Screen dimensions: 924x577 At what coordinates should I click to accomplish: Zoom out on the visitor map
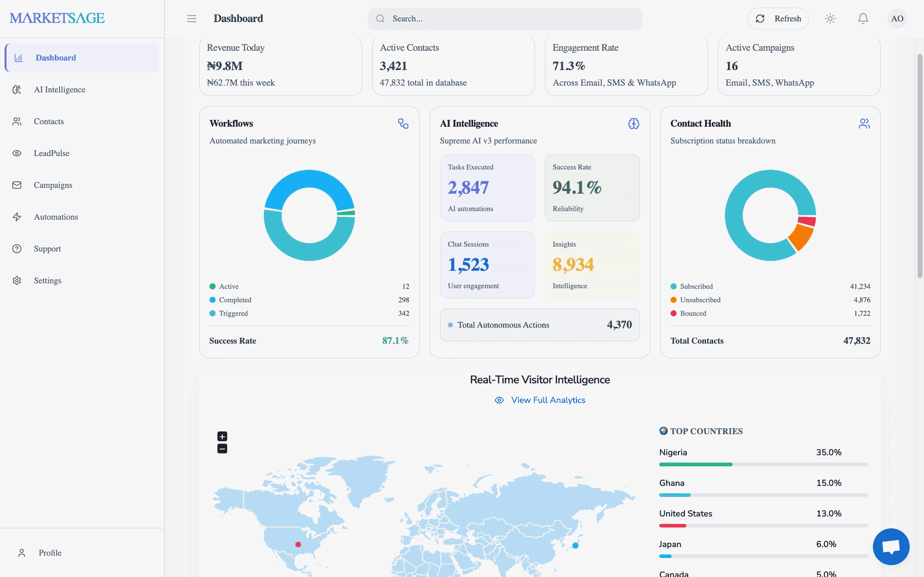222,449
